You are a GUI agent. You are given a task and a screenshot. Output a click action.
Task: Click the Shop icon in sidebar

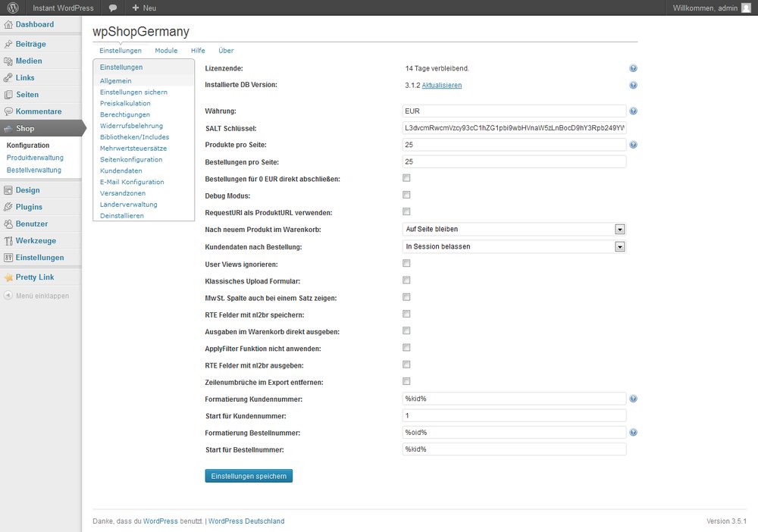pyautogui.click(x=8, y=129)
